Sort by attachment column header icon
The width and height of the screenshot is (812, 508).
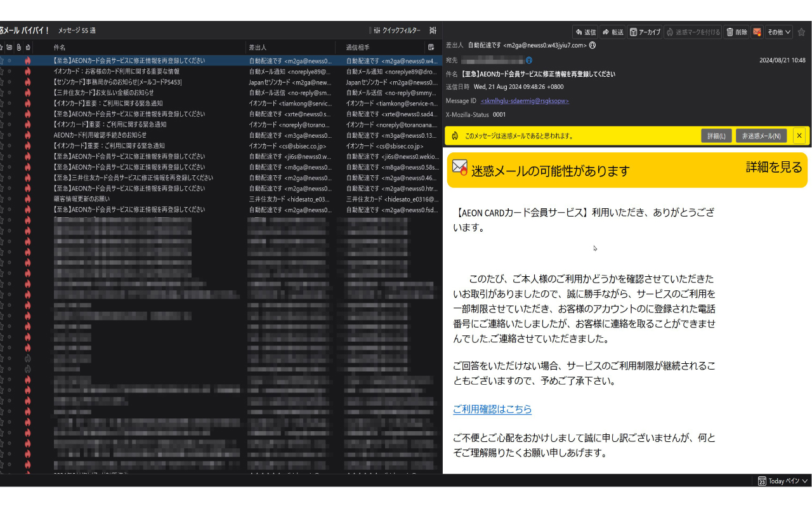(18, 48)
